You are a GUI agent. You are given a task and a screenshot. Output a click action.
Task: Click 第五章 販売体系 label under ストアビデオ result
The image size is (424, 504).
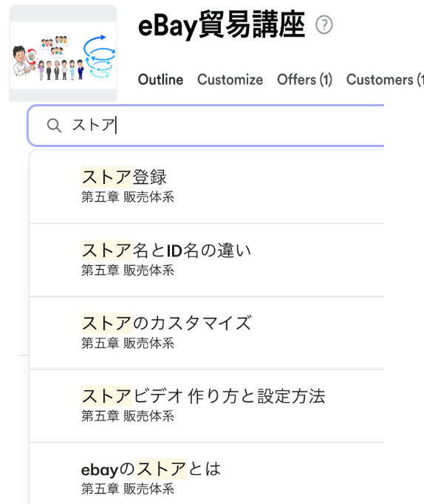pos(128,416)
